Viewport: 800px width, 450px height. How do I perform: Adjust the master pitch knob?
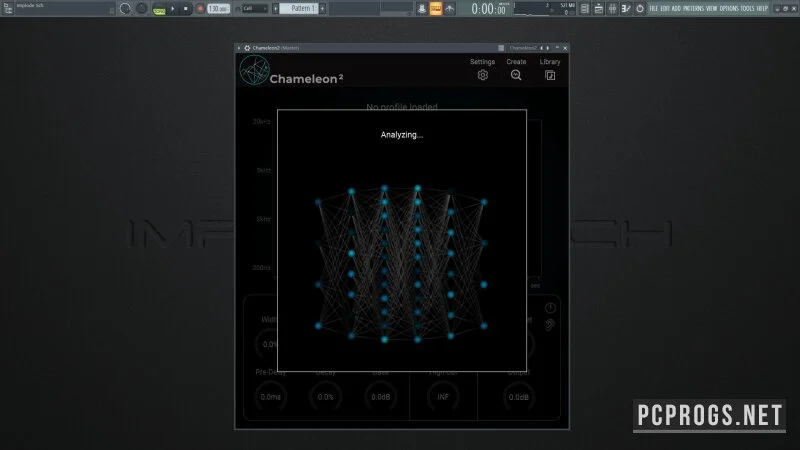coord(141,9)
